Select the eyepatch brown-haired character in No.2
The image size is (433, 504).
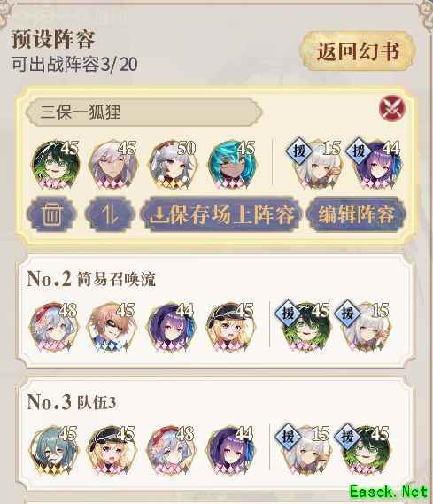112,327
